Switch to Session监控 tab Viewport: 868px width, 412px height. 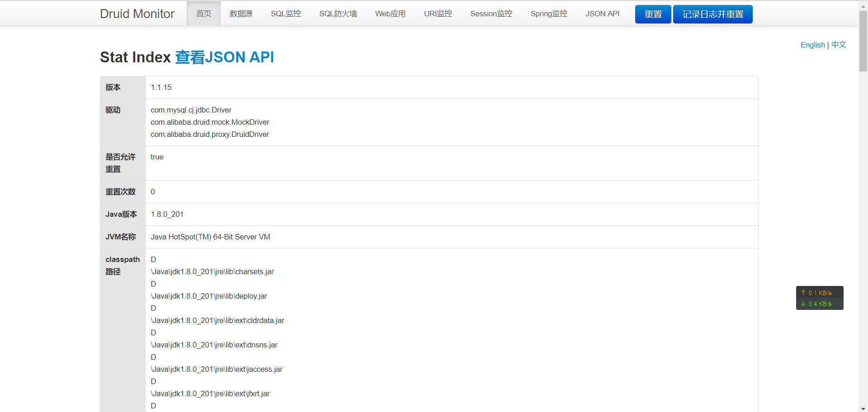coord(491,14)
